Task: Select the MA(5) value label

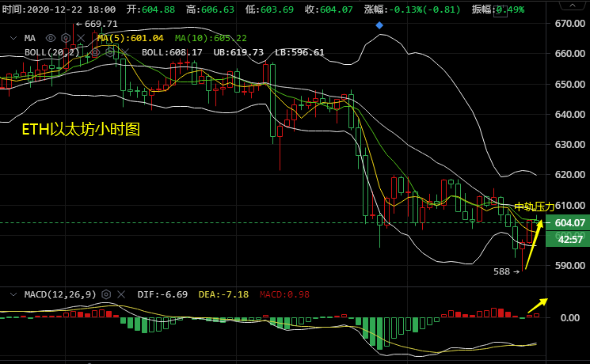Action: [x=130, y=38]
